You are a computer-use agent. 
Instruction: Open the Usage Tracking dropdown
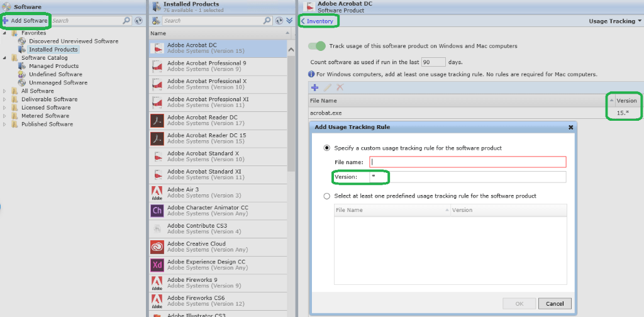pyautogui.click(x=615, y=21)
